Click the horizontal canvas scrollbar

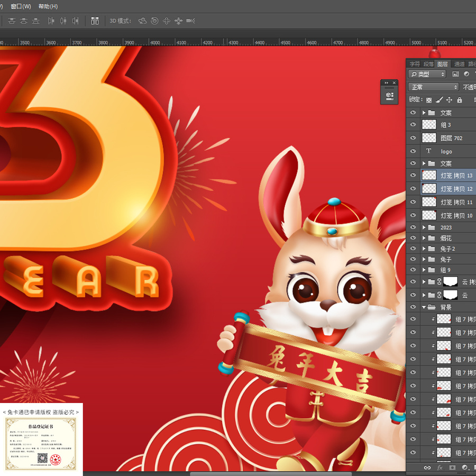pyautogui.click(x=271, y=473)
